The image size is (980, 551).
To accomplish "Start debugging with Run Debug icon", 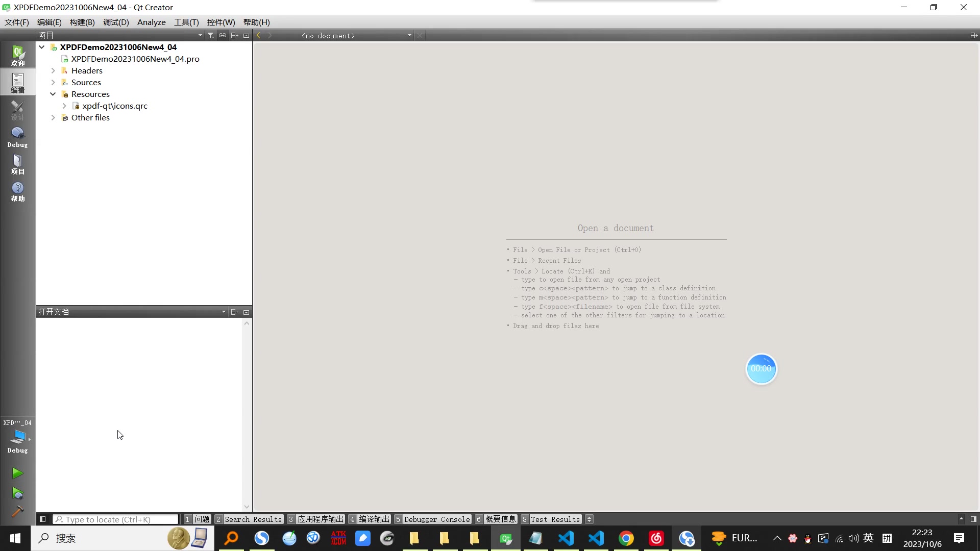I will click(x=17, y=493).
